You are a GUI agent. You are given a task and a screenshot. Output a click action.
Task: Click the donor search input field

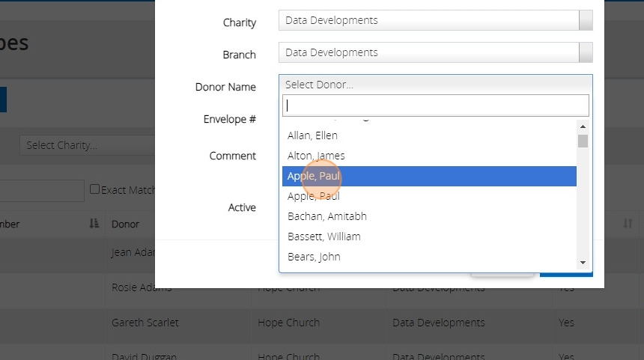[x=435, y=106]
